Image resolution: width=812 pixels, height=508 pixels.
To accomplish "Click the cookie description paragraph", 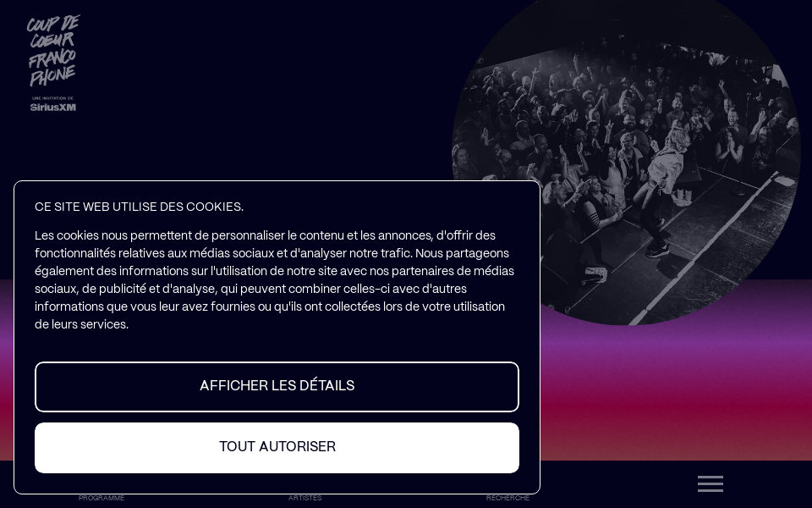I will click(274, 280).
